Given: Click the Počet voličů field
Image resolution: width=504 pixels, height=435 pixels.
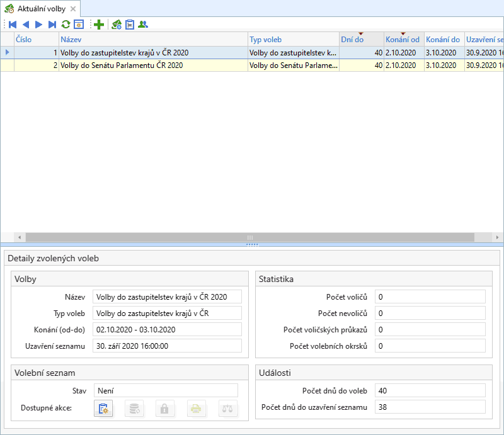Looking at the screenshot, I should tap(430, 297).
